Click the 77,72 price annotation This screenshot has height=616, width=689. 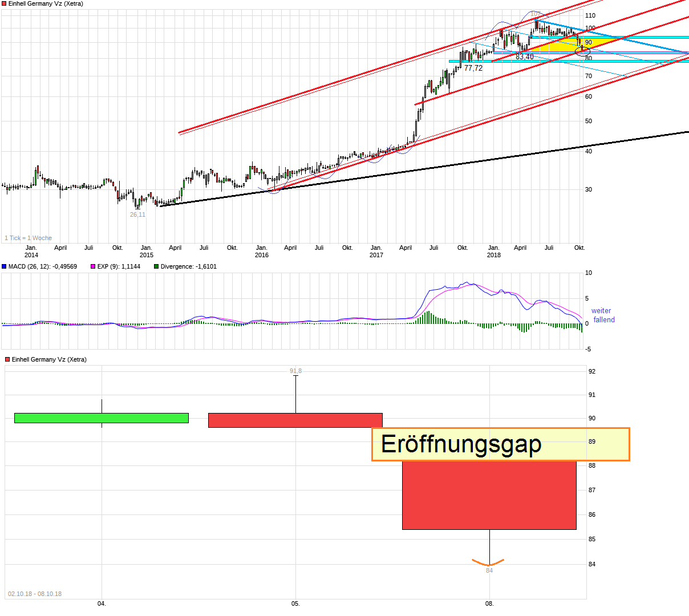(x=474, y=68)
